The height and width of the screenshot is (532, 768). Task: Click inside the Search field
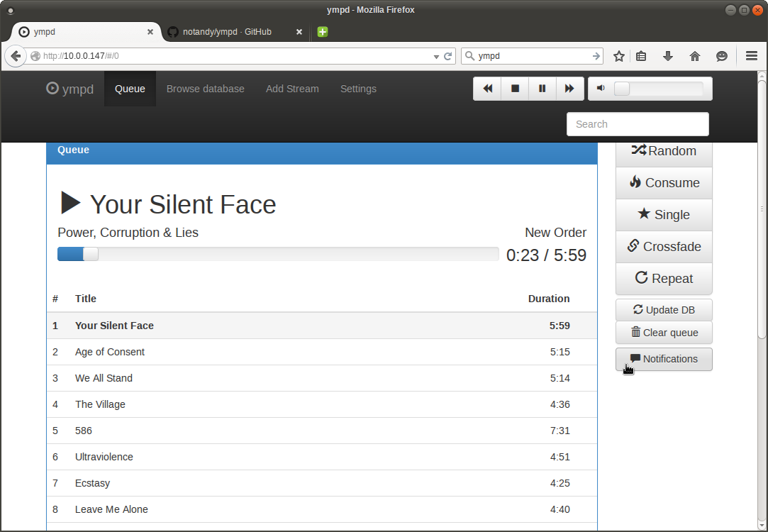point(637,123)
